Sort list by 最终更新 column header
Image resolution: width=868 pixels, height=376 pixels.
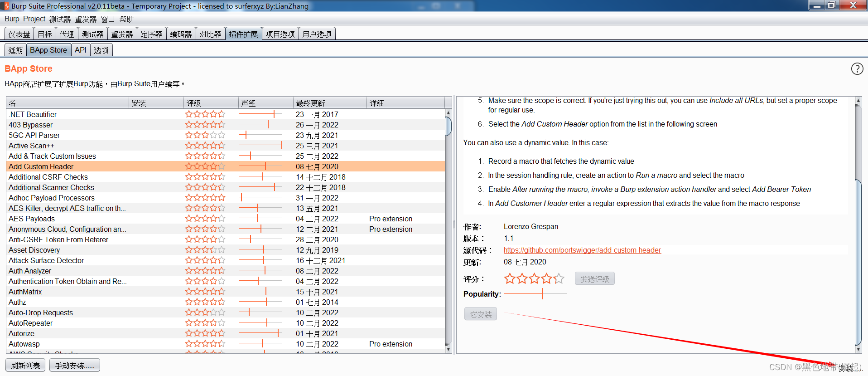330,103
